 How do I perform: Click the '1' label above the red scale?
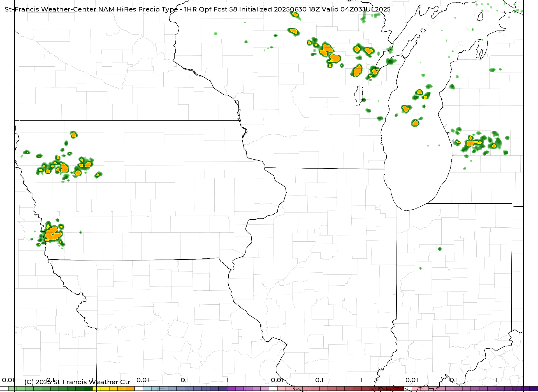pyautogui.click(x=361, y=380)
